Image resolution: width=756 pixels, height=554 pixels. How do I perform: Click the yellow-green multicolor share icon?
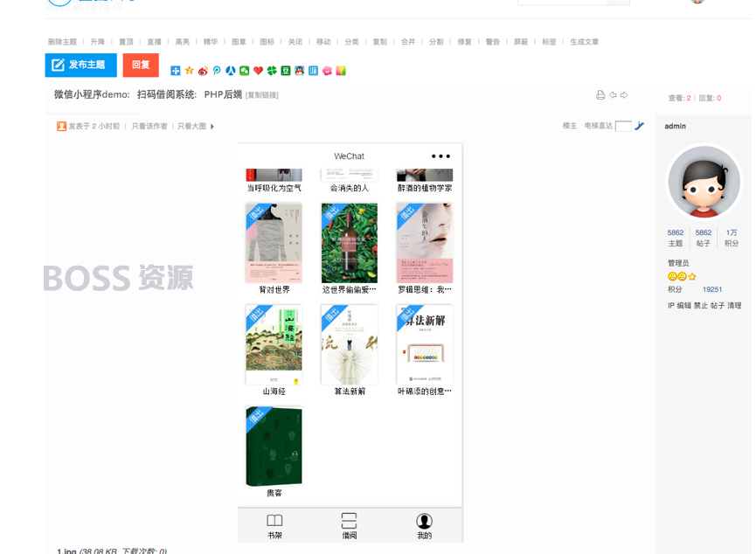click(x=341, y=71)
